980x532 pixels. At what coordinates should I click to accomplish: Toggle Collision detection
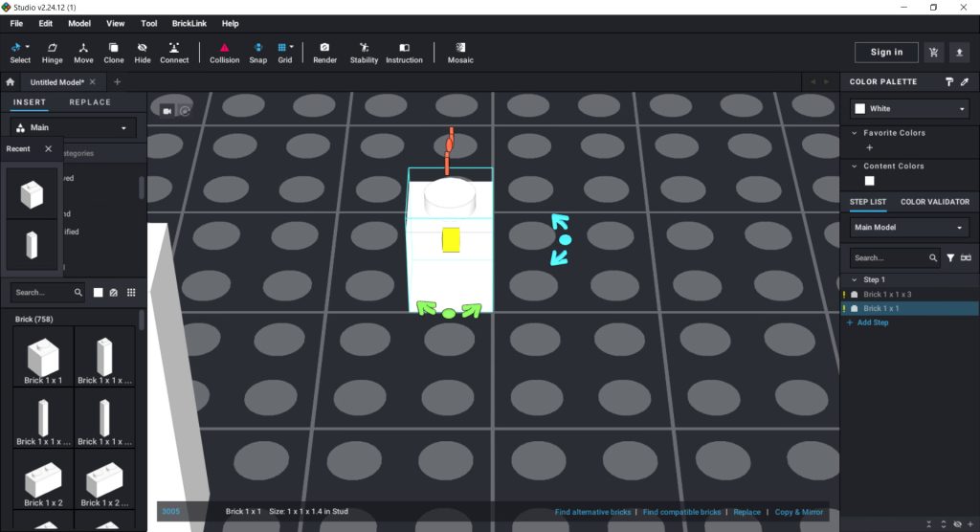tap(224, 53)
